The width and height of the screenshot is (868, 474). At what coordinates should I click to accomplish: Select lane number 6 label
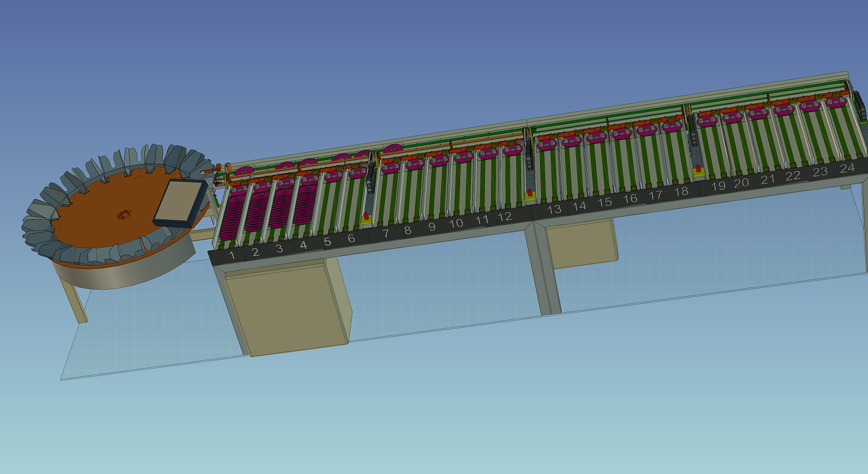352,238
